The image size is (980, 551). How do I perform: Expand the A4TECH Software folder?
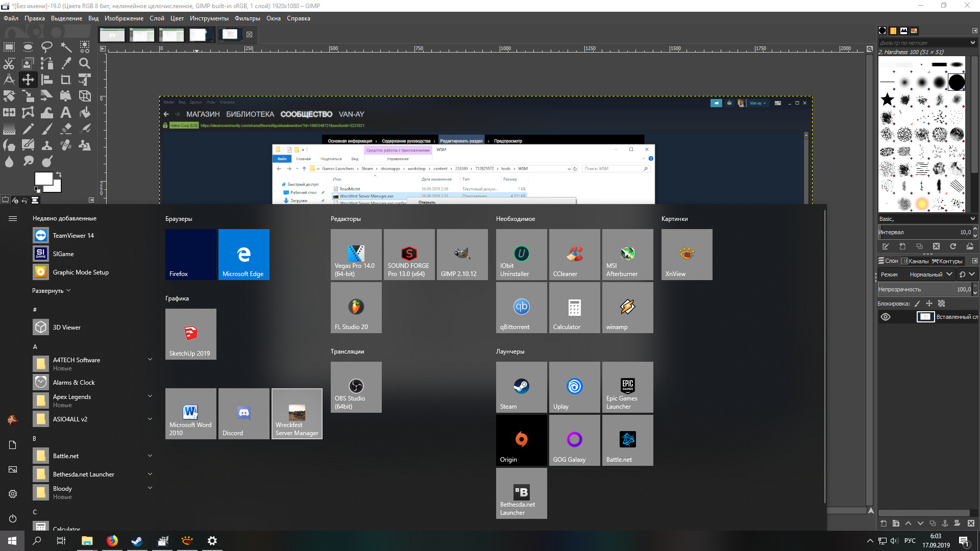(150, 360)
